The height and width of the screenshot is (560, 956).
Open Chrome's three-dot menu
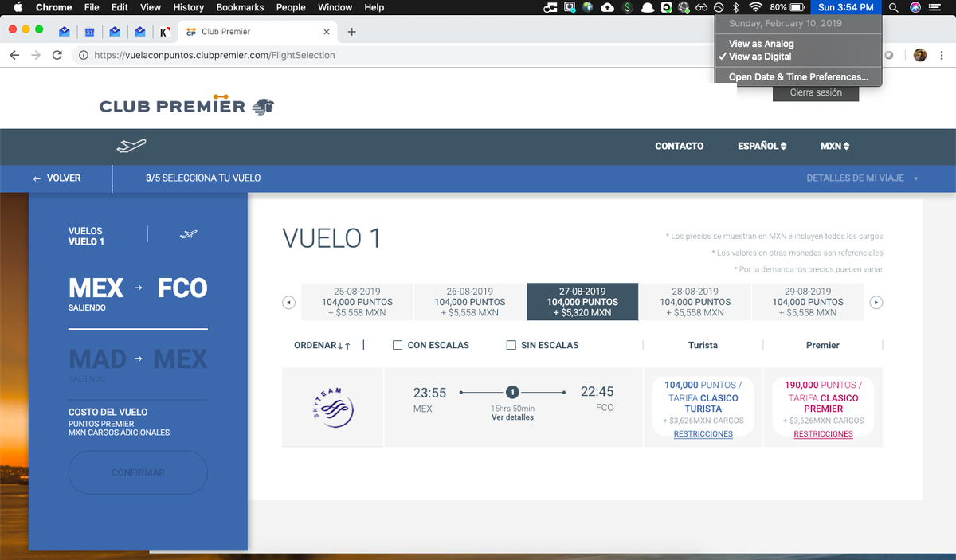943,55
